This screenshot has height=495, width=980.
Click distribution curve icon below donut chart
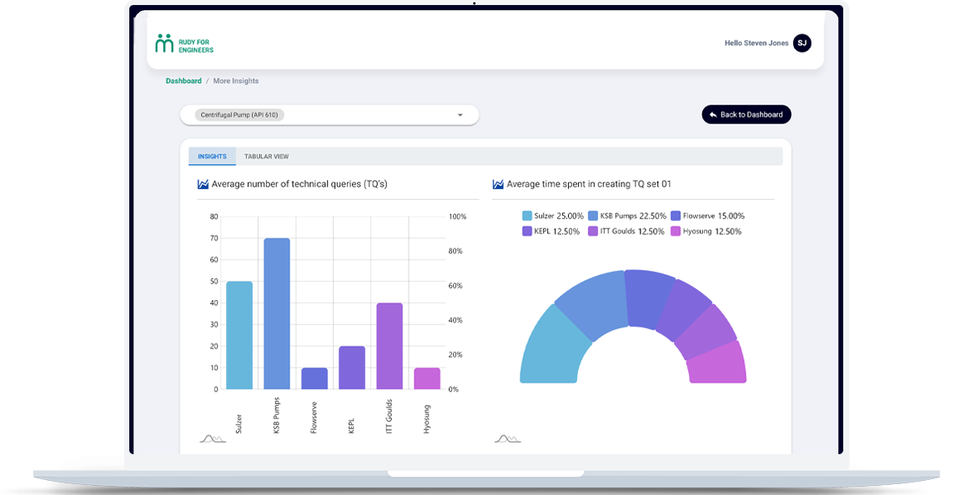pyautogui.click(x=507, y=439)
